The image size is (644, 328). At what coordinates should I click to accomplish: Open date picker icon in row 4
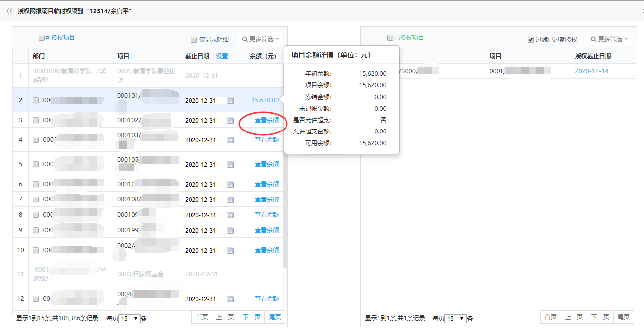coord(230,140)
